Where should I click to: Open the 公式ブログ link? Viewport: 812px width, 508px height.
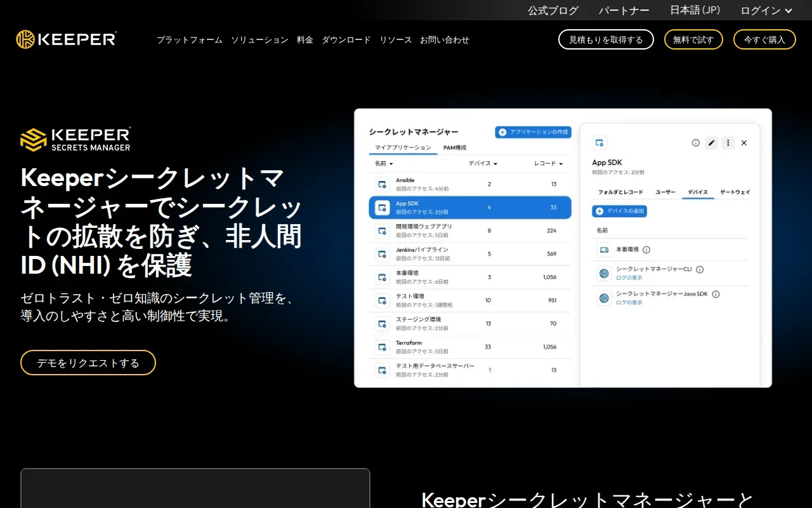[x=553, y=10]
